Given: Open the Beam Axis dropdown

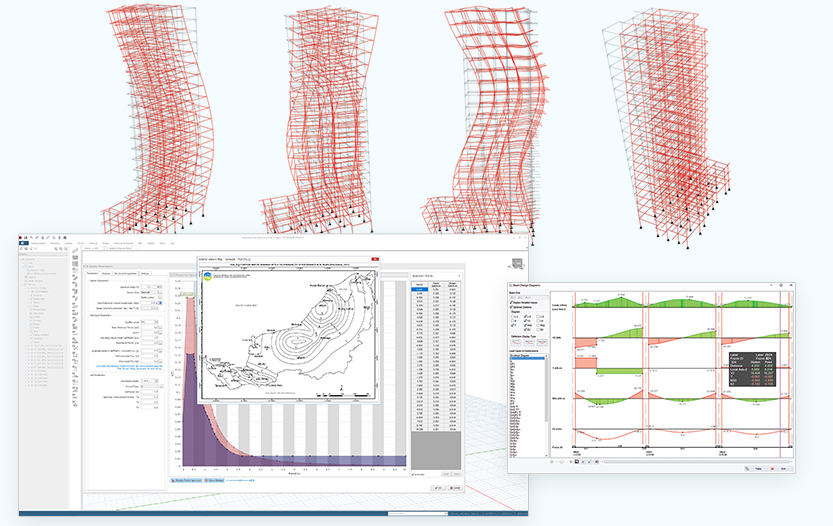Looking at the screenshot, I should click(528, 298).
